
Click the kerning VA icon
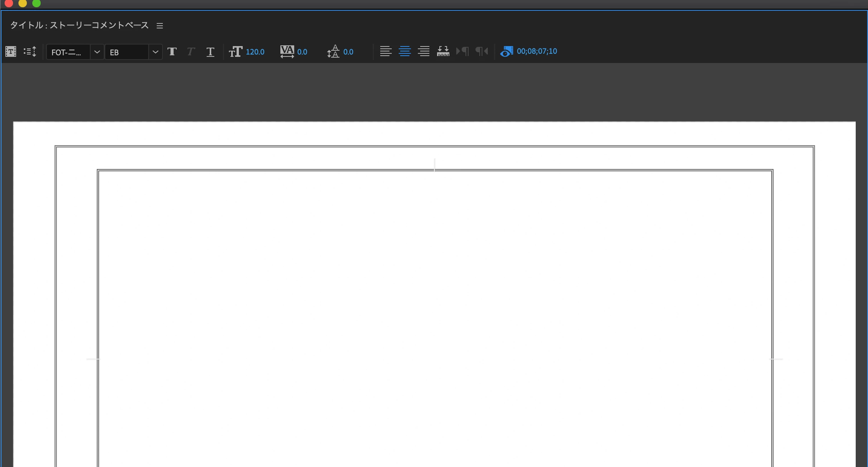pyautogui.click(x=287, y=51)
